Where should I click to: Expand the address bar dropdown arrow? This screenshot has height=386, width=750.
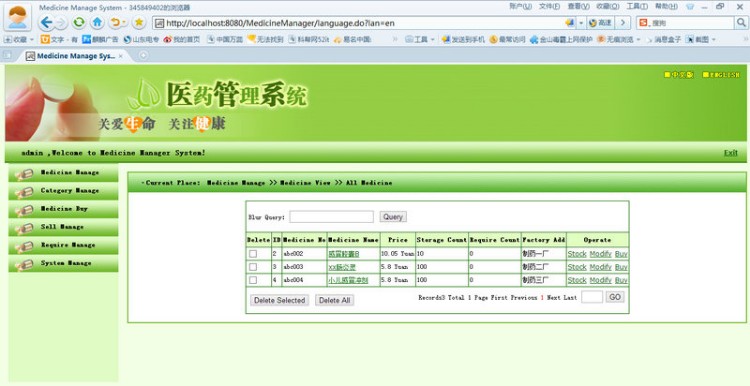pos(581,22)
